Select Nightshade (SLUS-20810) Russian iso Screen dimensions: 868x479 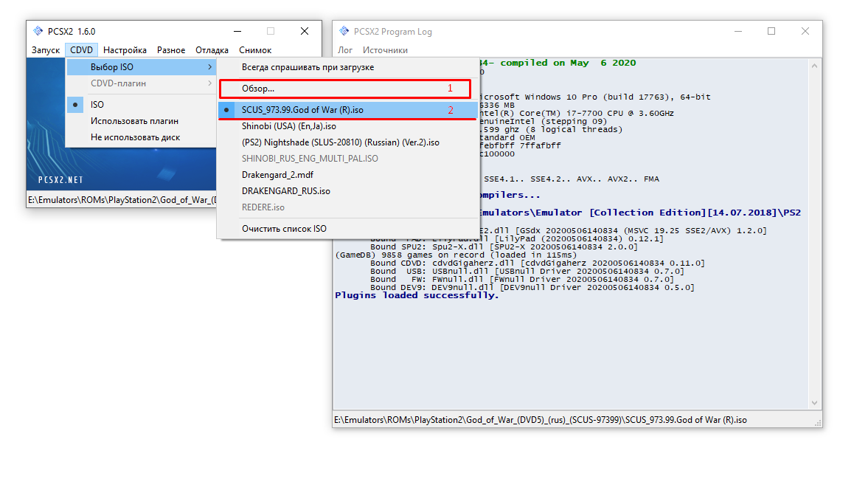pos(347,142)
